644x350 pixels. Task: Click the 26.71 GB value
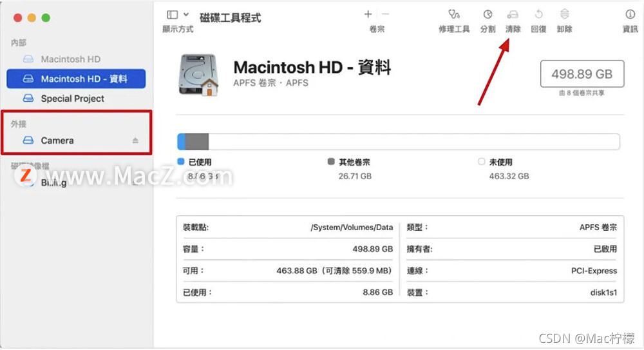point(355,176)
